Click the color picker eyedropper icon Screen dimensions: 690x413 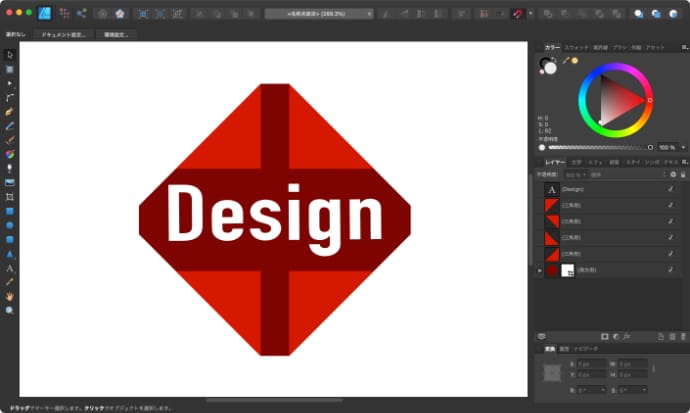click(x=565, y=61)
